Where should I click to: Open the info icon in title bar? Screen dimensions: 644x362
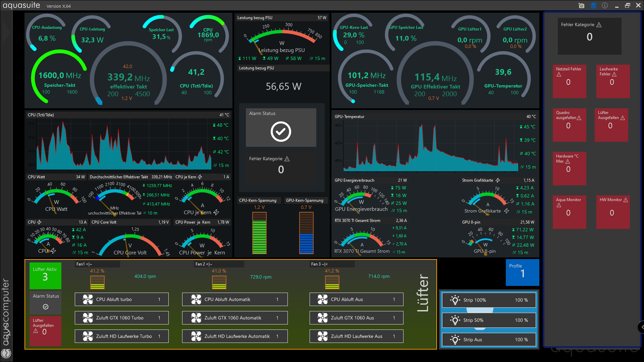[605, 6]
